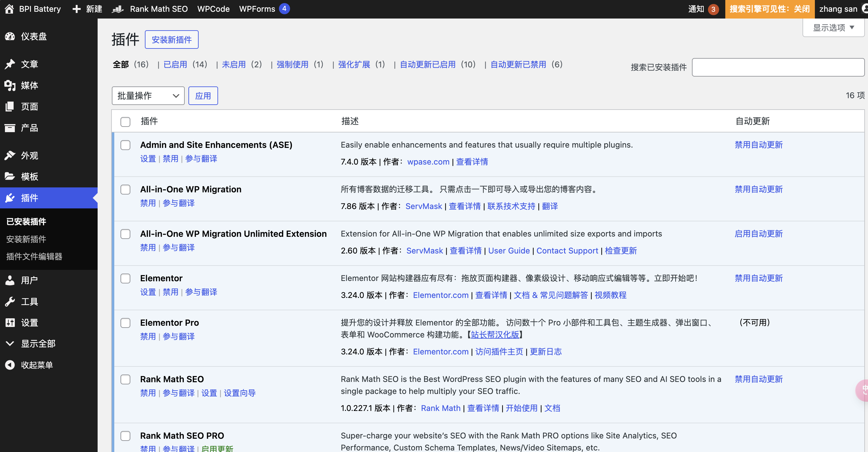
Task: Filter by 已启用 plugins tab
Action: tap(175, 64)
